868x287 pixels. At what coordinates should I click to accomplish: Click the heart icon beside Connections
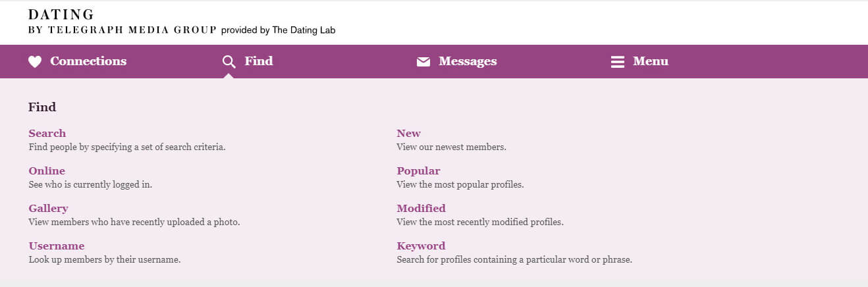35,62
